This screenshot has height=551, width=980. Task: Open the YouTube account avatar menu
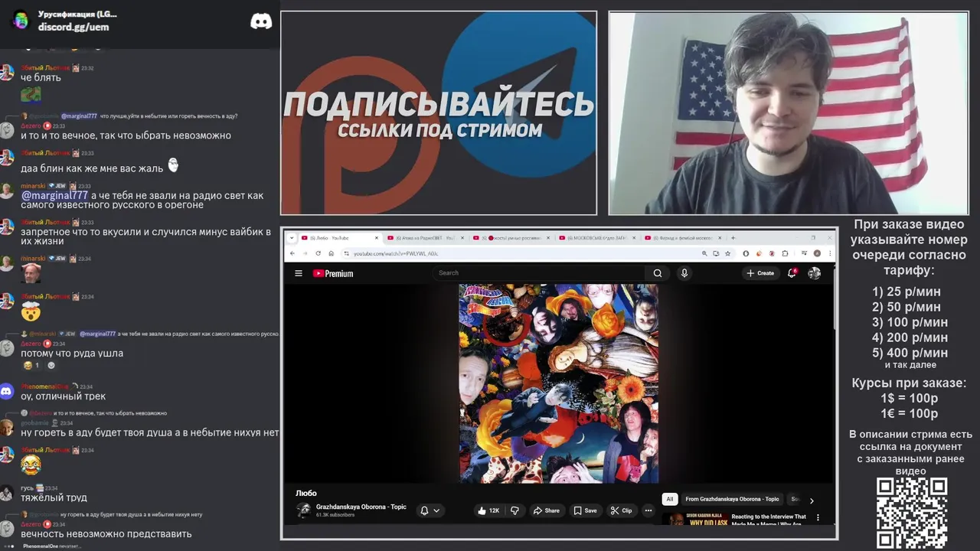[x=814, y=273]
